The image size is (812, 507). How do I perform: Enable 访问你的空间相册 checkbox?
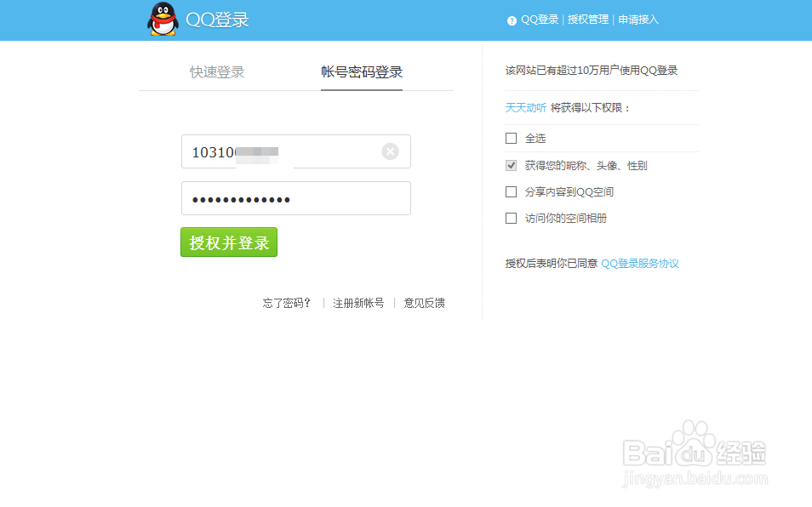512,219
